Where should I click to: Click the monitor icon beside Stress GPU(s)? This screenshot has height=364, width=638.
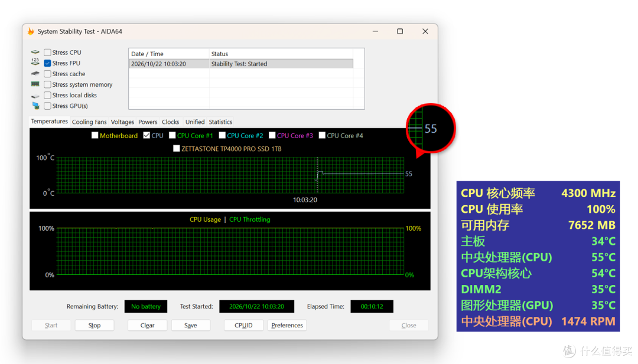36,106
